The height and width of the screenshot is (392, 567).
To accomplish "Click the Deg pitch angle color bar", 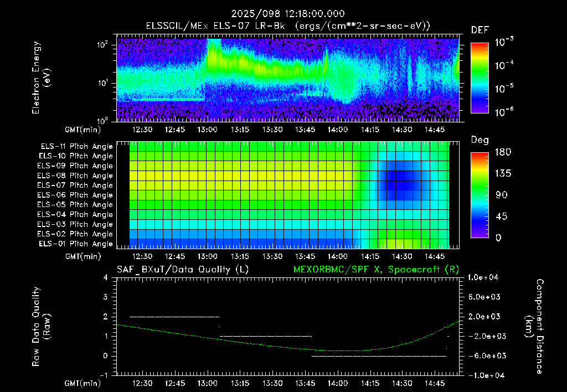I will coord(480,195).
